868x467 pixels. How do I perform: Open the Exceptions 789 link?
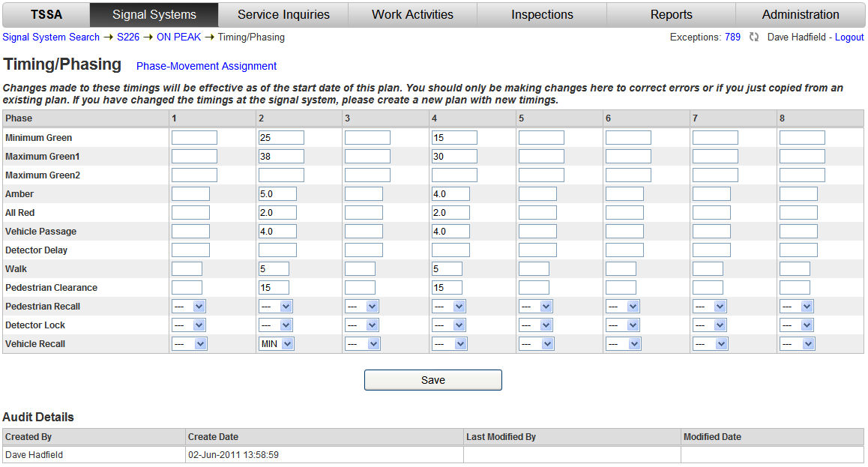tap(732, 37)
